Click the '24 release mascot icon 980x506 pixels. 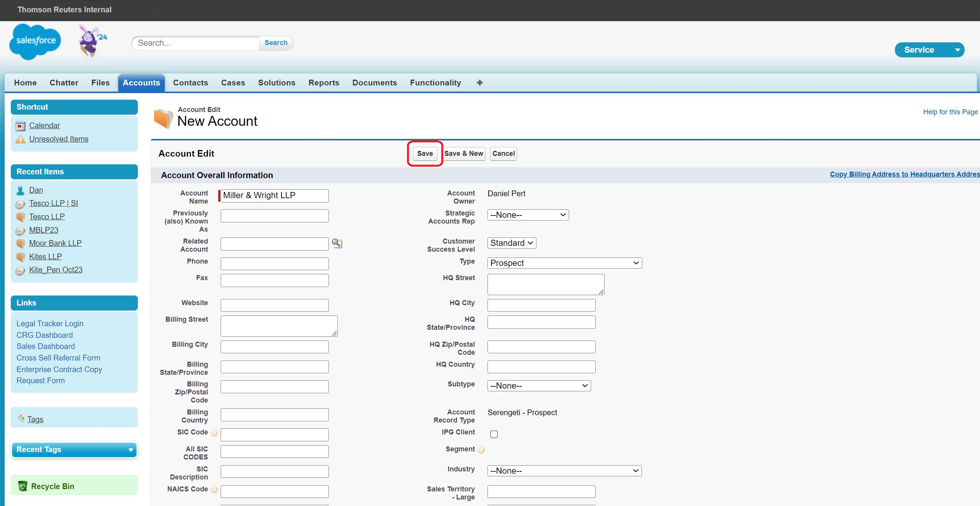[x=92, y=41]
